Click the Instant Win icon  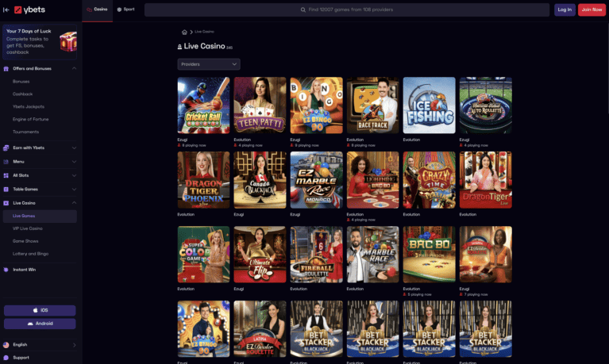click(6, 270)
